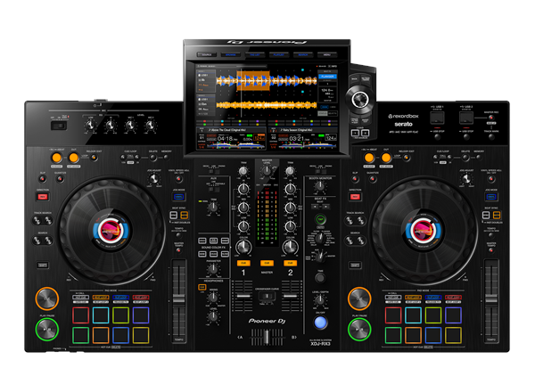Tap the left deck bottom-row green pad
Image resolution: width=535 pixels, height=392 pixels.
pos(81,335)
